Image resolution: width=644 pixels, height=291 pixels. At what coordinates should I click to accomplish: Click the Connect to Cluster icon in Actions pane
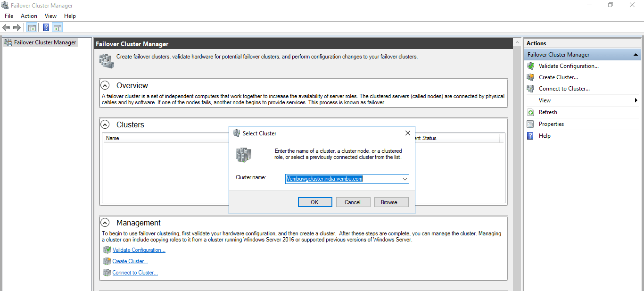[530, 89]
